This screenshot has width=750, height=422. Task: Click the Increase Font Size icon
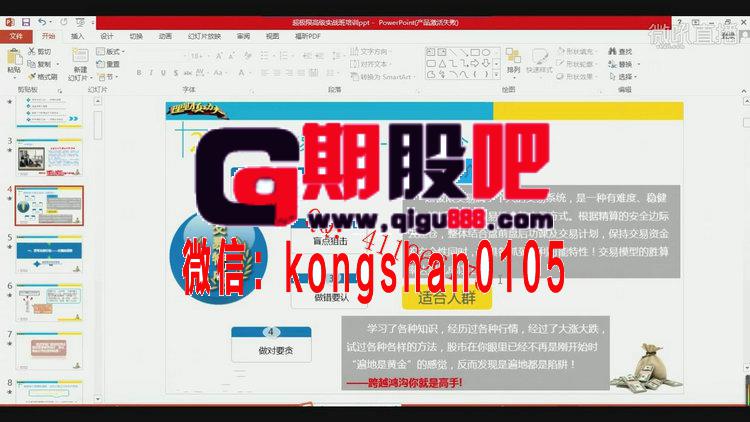[x=219, y=56]
